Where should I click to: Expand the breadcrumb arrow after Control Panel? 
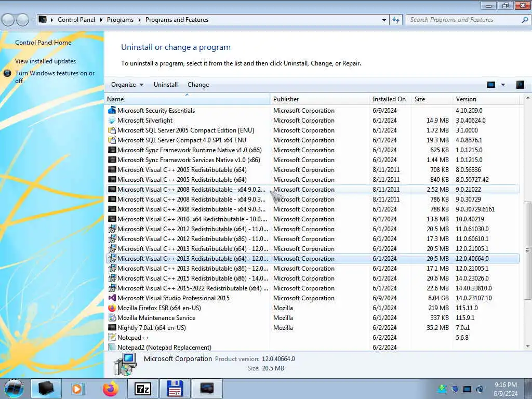[x=101, y=20]
